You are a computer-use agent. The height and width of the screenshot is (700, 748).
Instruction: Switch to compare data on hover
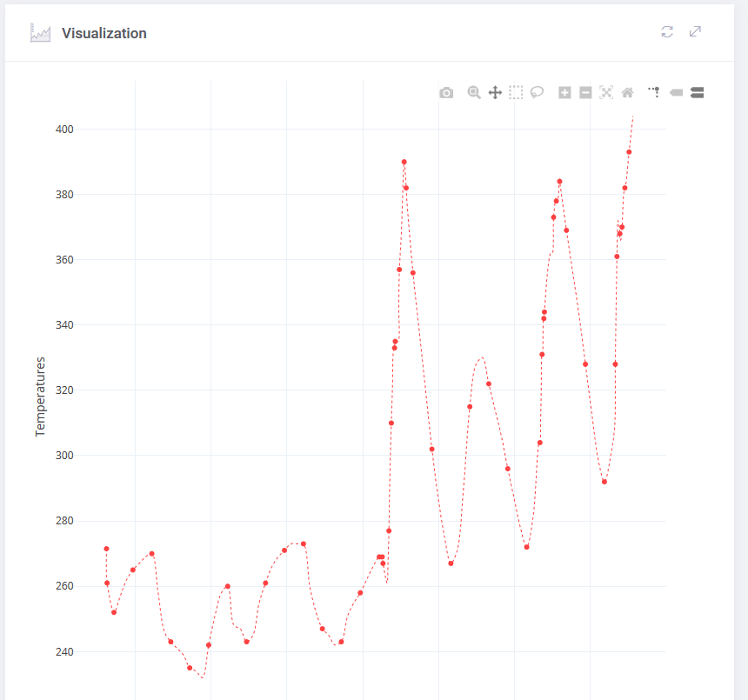(x=697, y=92)
